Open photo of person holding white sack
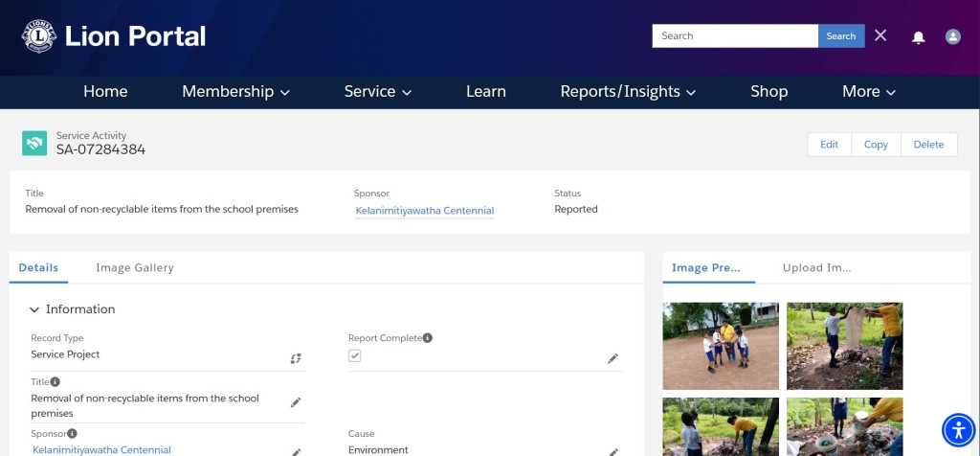This screenshot has width=980, height=456. [x=844, y=346]
